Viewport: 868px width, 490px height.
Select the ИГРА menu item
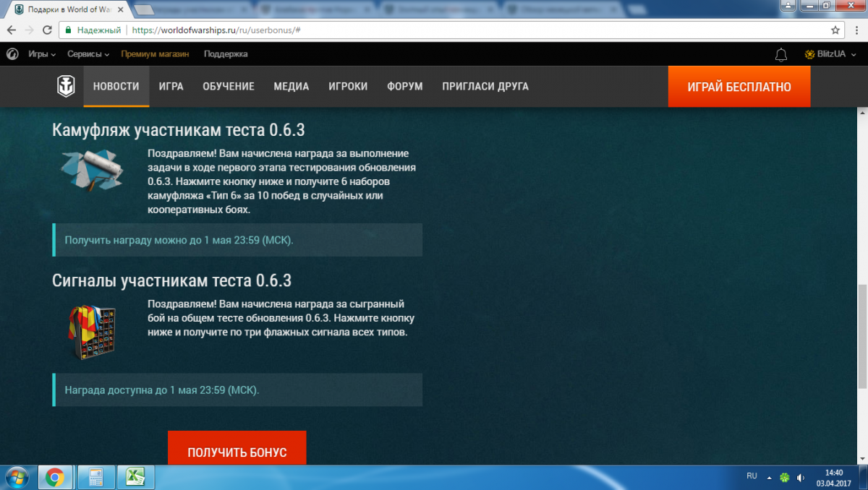coord(171,87)
